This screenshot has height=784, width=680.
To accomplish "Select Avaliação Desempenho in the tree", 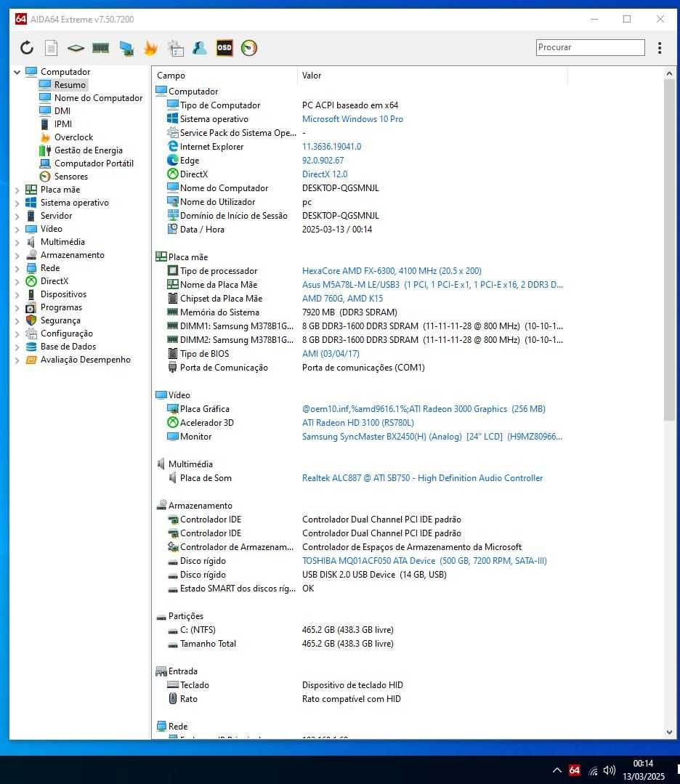I will [x=86, y=359].
